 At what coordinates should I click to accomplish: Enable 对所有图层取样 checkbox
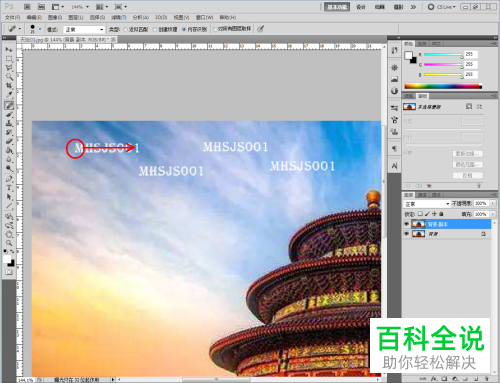(x=215, y=29)
